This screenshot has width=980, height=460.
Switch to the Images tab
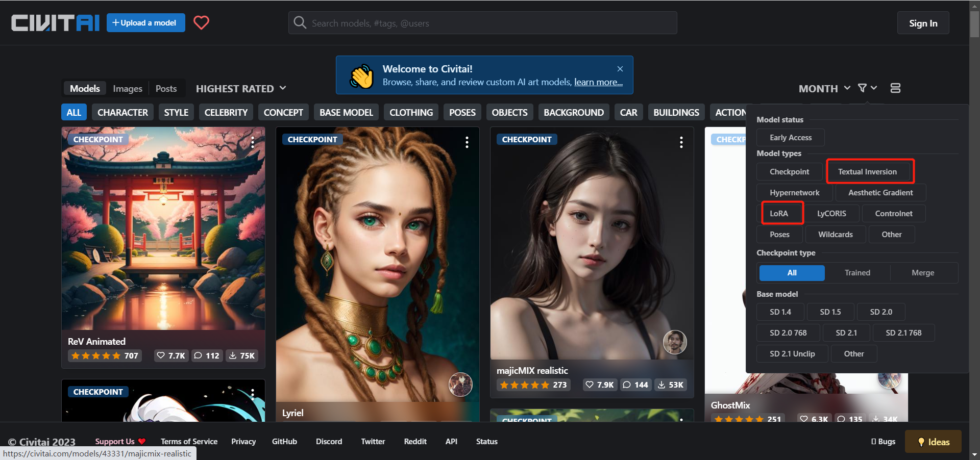(128, 89)
